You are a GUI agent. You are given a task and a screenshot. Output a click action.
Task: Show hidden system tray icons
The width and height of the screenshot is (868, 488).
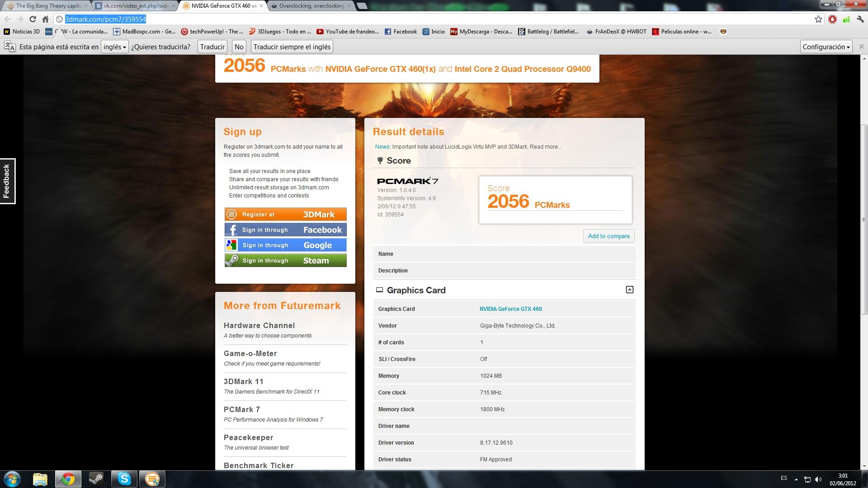[796, 479]
